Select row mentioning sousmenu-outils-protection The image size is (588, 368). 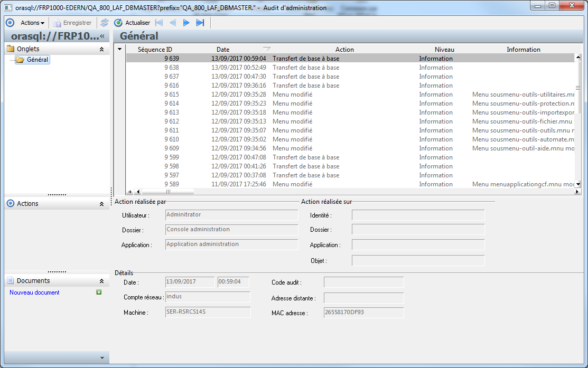pyautogui.click(x=350, y=103)
